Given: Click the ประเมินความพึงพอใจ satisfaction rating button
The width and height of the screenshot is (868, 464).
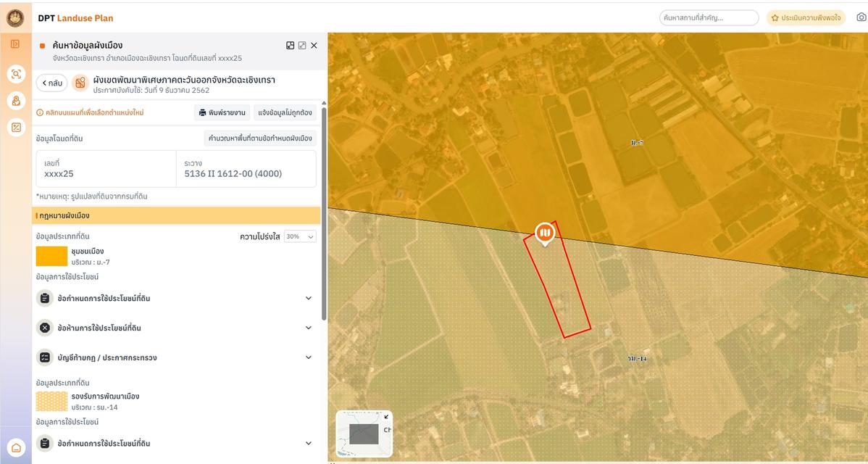Looking at the screenshot, I should click(x=806, y=17).
